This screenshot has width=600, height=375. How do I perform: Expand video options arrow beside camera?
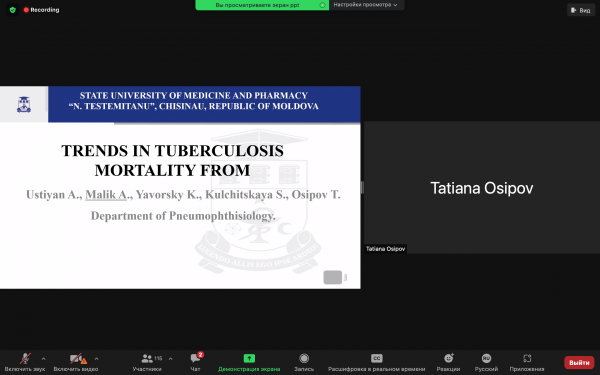point(96,359)
